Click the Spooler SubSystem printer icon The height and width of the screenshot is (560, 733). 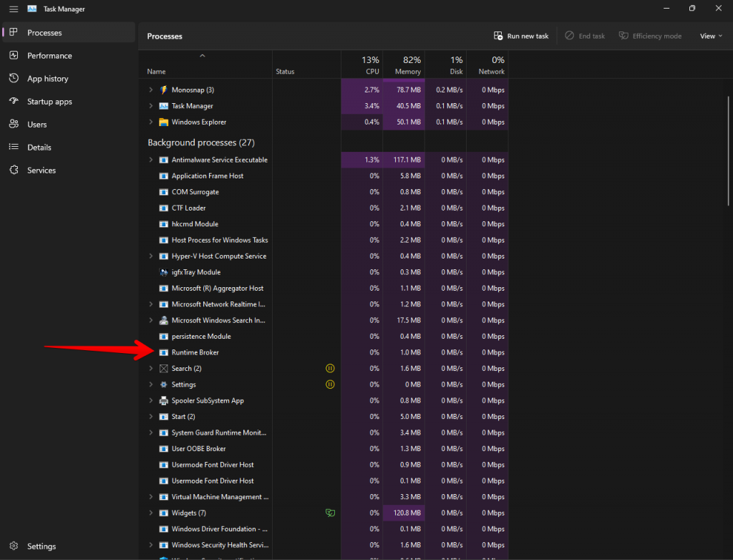[x=164, y=400]
